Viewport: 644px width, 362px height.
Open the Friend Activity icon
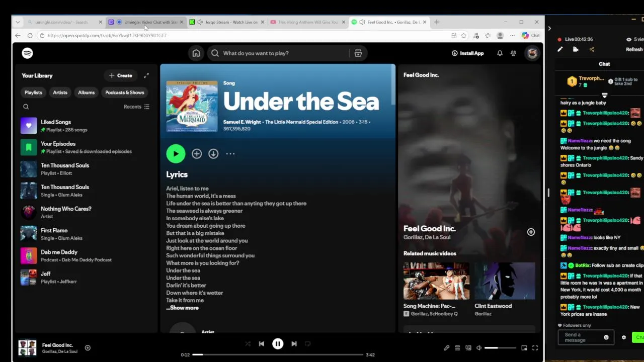(x=513, y=53)
